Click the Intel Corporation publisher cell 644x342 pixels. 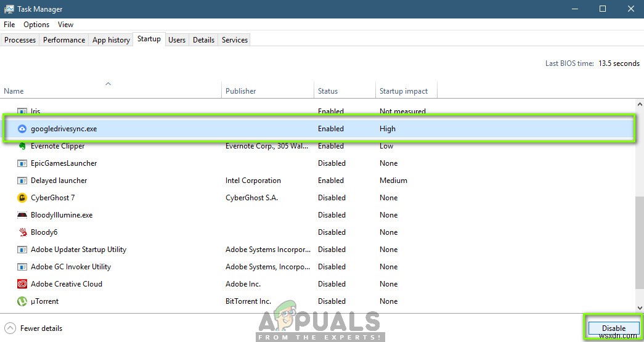click(x=253, y=180)
